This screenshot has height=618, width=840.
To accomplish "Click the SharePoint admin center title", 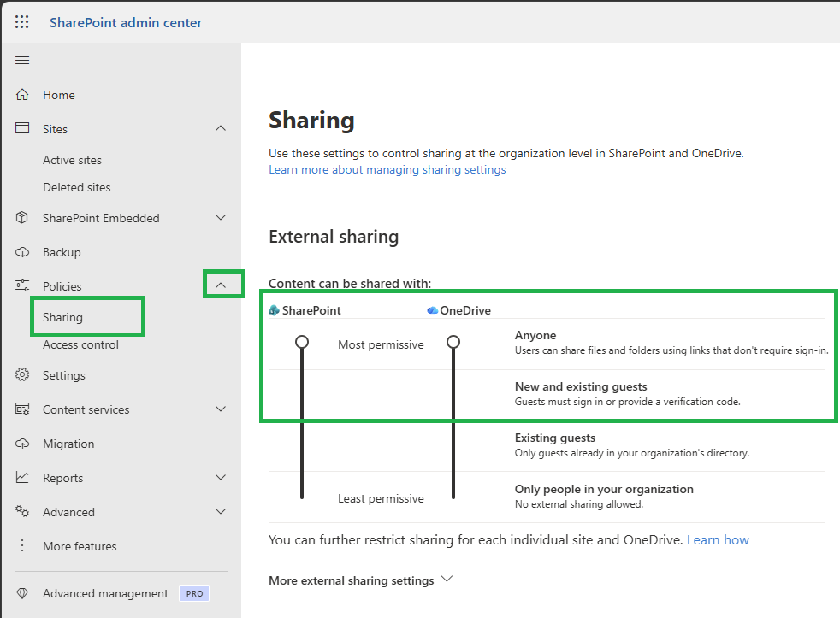I will coord(126,22).
